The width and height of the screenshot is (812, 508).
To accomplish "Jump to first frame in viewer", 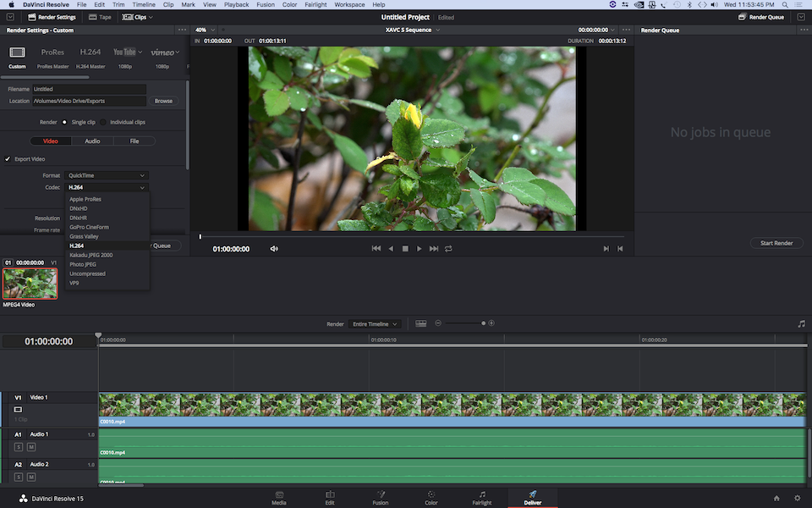I will pos(376,249).
